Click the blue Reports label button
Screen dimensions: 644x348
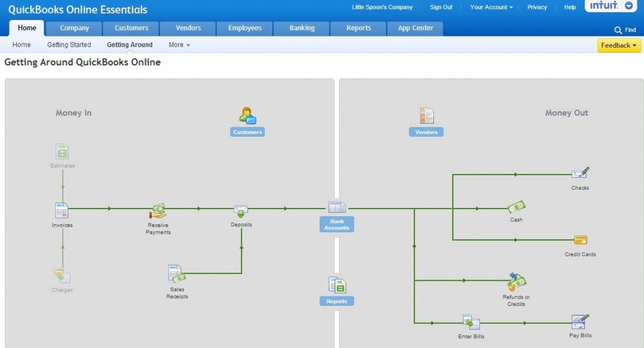tap(337, 302)
